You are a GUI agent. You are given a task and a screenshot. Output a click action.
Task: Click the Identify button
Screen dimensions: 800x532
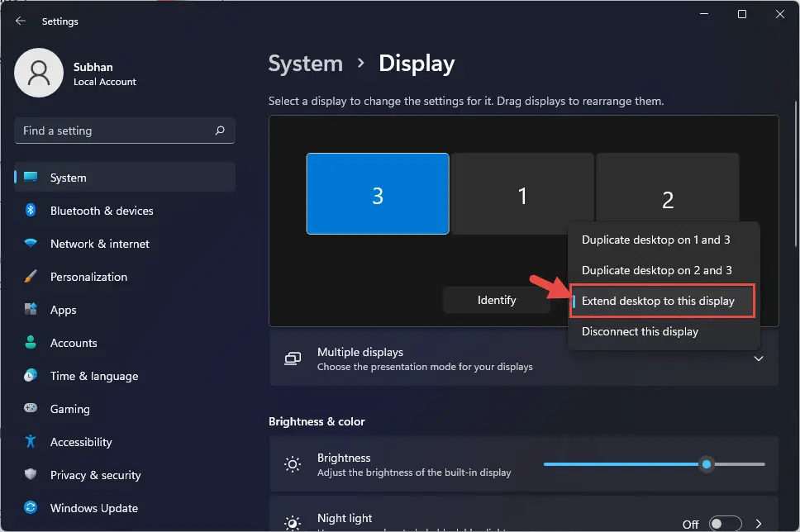pyautogui.click(x=497, y=300)
